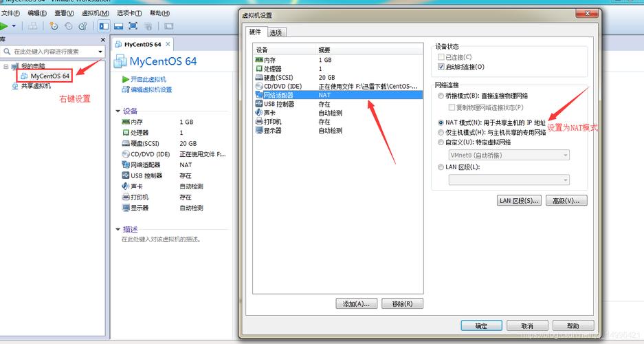The image size is (644, 344).
Task: Toggle 启动时连接(O) checkbox
Action: pos(441,67)
